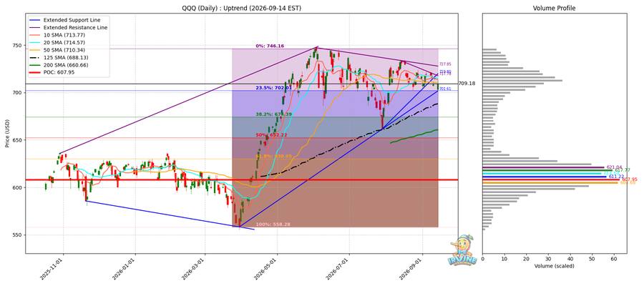644x286 pixels.
Task: Click the 2026-05-01 date tick label
Action: click(x=265, y=268)
